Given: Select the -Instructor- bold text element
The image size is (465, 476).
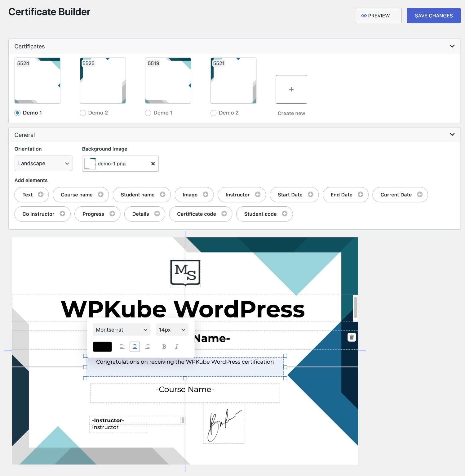Looking at the screenshot, I should pyautogui.click(x=136, y=420).
